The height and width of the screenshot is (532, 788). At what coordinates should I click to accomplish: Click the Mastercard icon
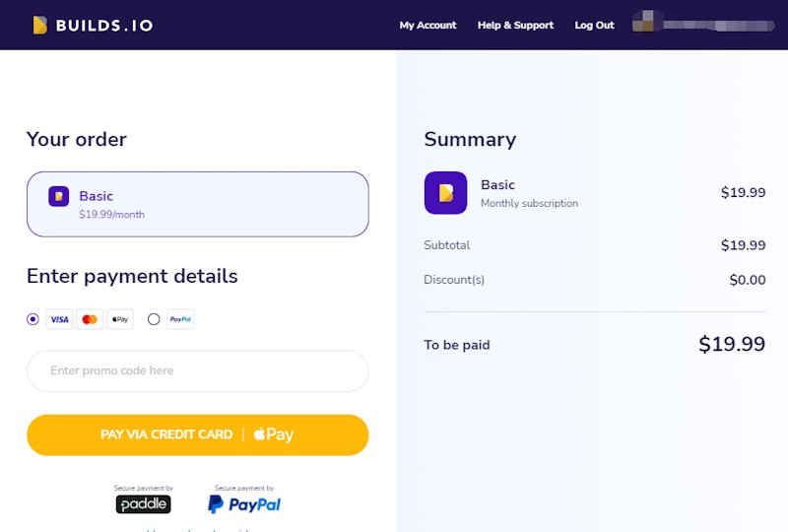[x=90, y=319]
